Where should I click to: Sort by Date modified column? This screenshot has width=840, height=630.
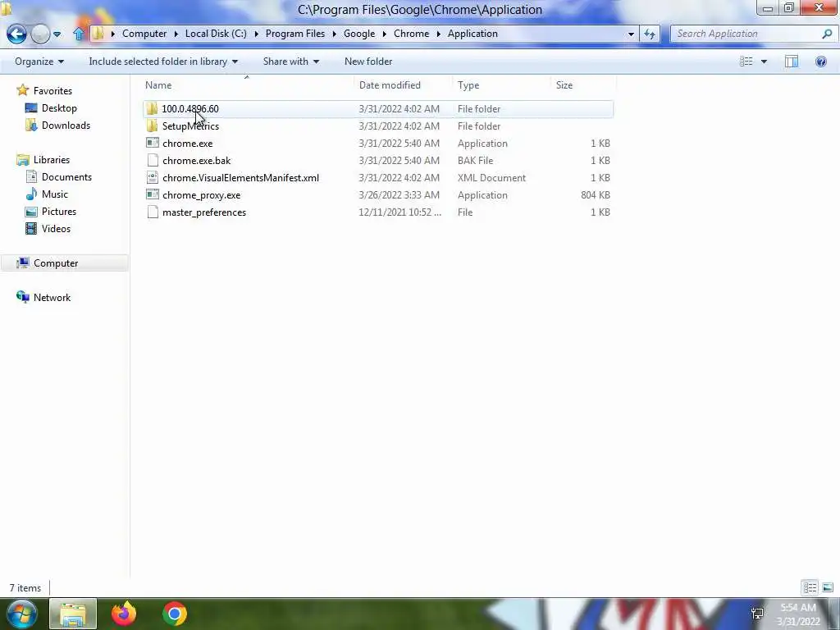(x=404, y=85)
